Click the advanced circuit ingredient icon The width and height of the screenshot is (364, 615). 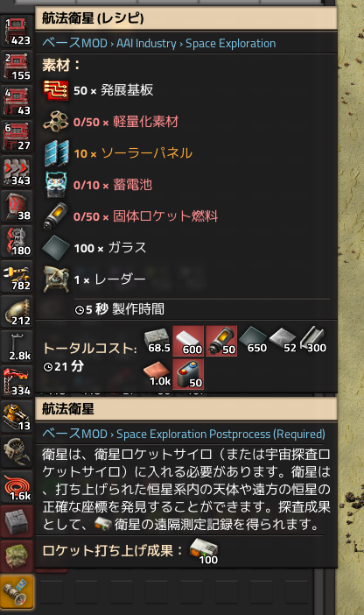pyautogui.click(x=56, y=90)
